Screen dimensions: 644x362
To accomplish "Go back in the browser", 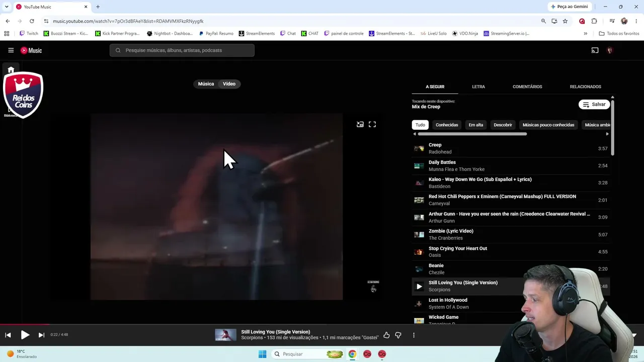I will pyautogui.click(x=8, y=21).
